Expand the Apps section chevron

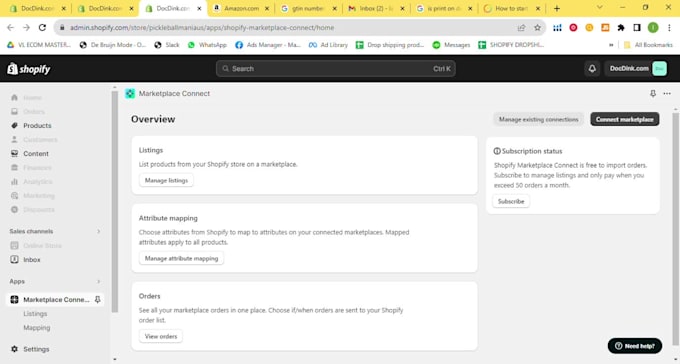tap(98, 281)
